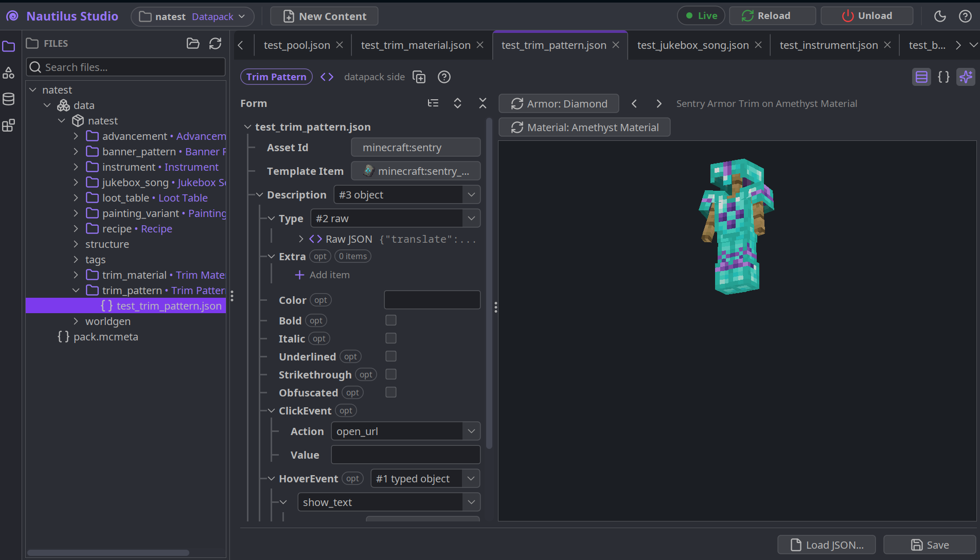Open the extensions icon in the left sidebar
Image resolution: width=980 pixels, height=560 pixels.
coord(9,125)
